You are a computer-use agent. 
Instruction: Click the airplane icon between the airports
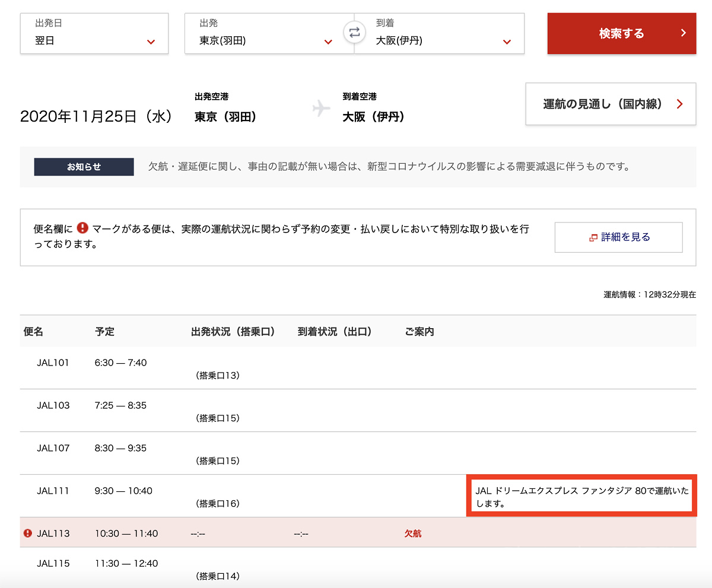(x=321, y=109)
